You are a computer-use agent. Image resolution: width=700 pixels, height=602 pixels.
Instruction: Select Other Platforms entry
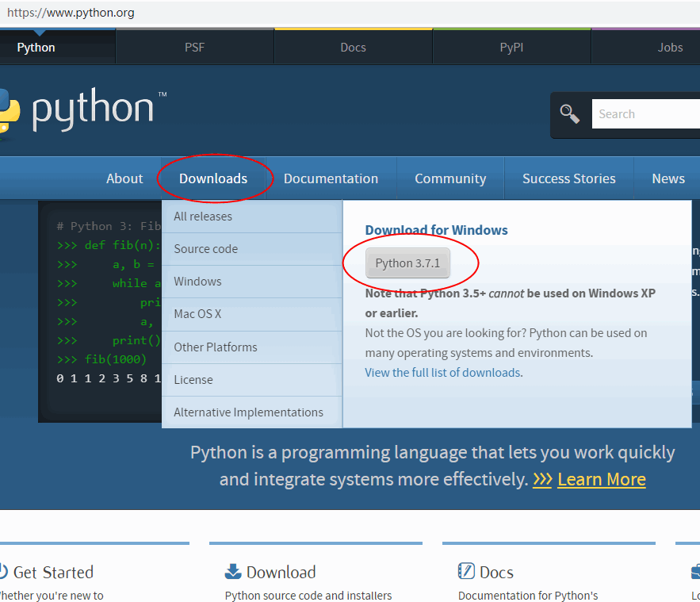pos(252,347)
